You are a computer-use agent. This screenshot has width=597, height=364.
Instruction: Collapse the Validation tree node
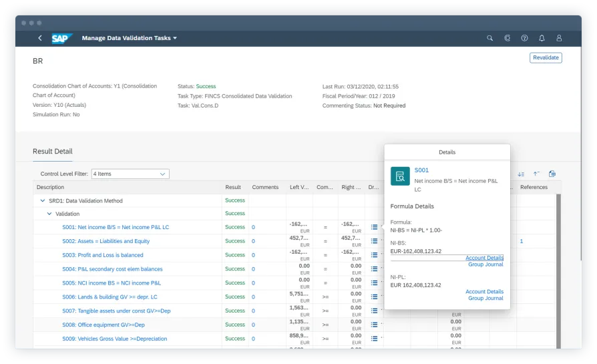pyautogui.click(x=49, y=214)
